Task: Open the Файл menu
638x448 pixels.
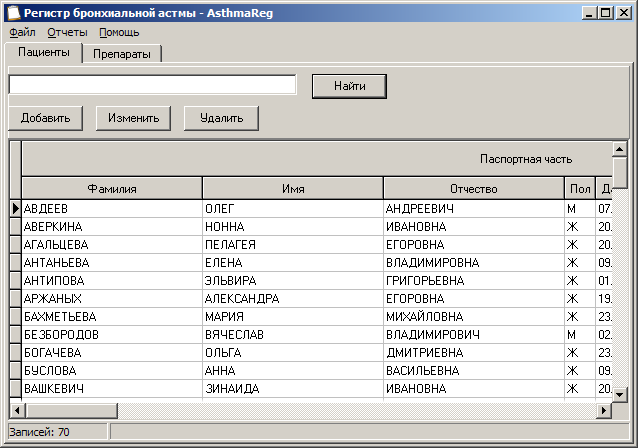Action: click(x=22, y=32)
